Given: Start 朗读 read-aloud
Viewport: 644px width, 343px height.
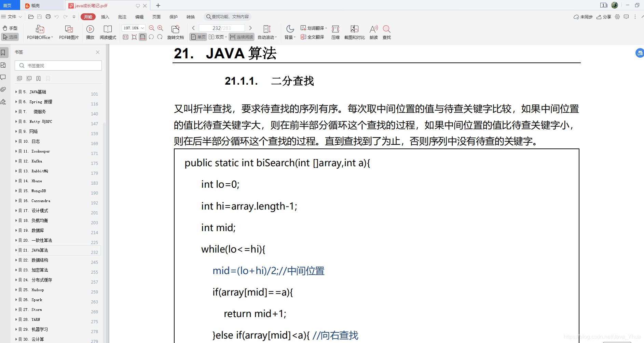Looking at the screenshot, I should point(374,32).
